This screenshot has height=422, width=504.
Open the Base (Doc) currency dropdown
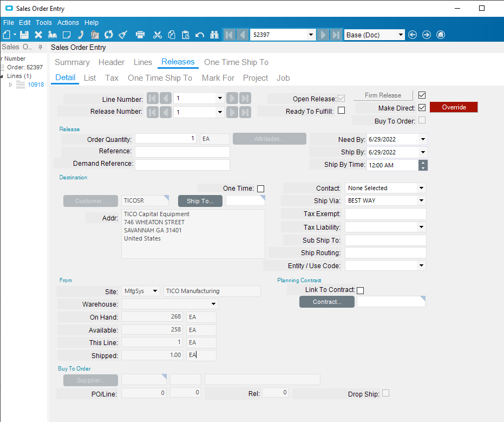pos(401,35)
